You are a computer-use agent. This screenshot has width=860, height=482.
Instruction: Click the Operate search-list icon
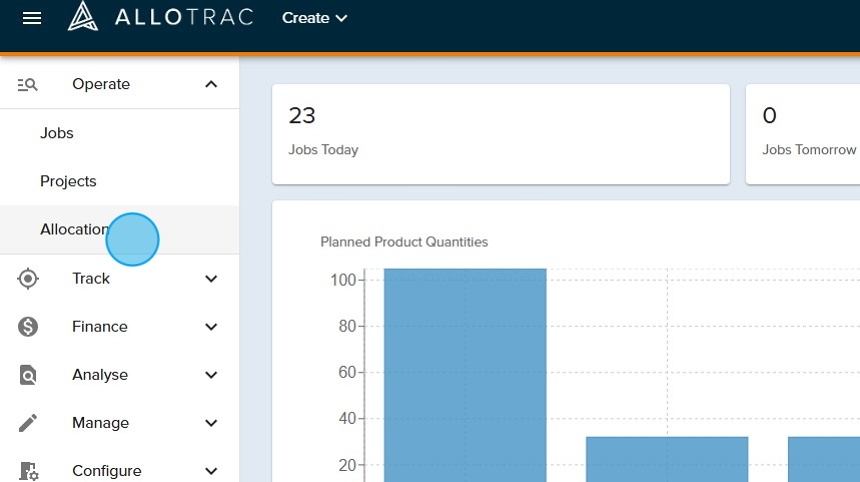[x=28, y=85]
